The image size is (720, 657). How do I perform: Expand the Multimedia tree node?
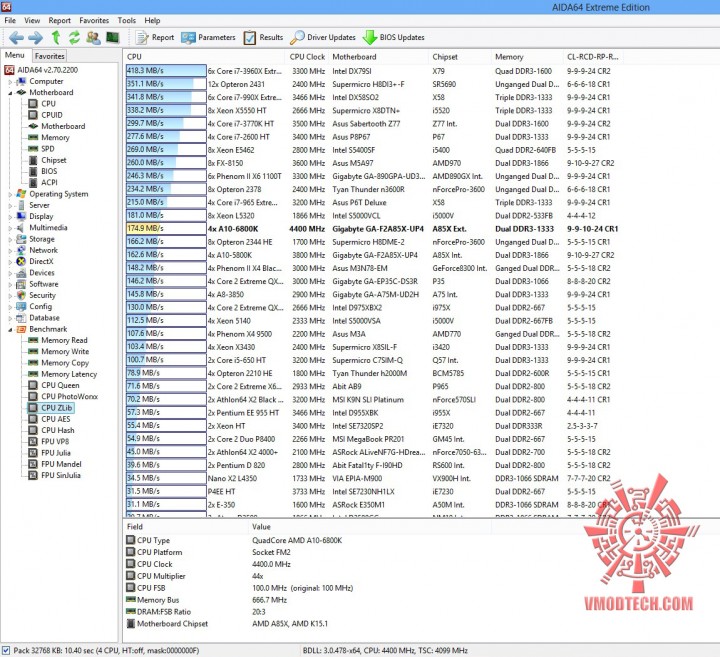(x=10, y=228)
